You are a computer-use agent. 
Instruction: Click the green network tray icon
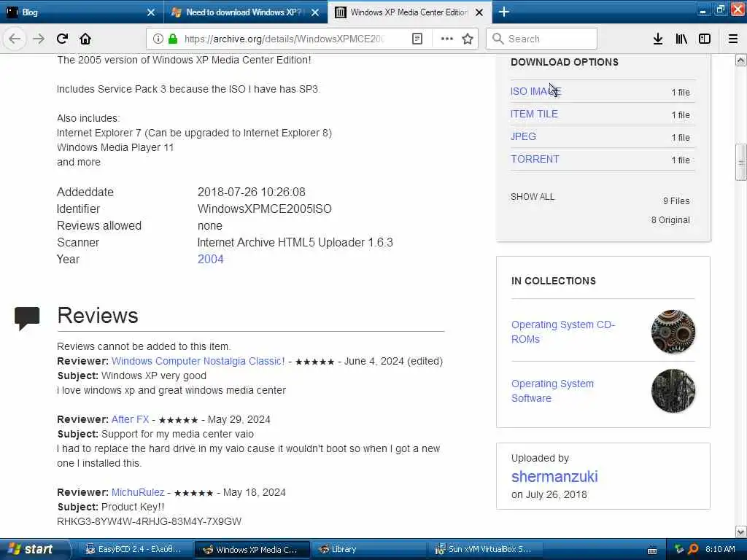point(679,549)
